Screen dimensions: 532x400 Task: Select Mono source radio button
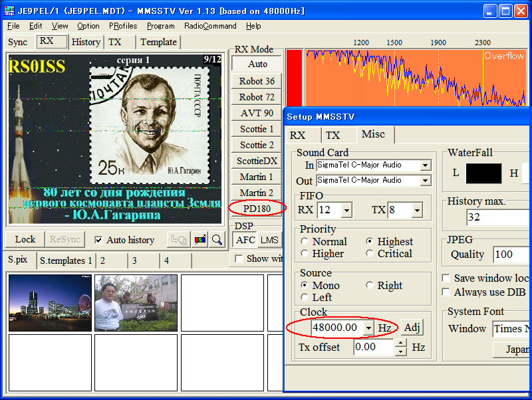click(305, 285)
